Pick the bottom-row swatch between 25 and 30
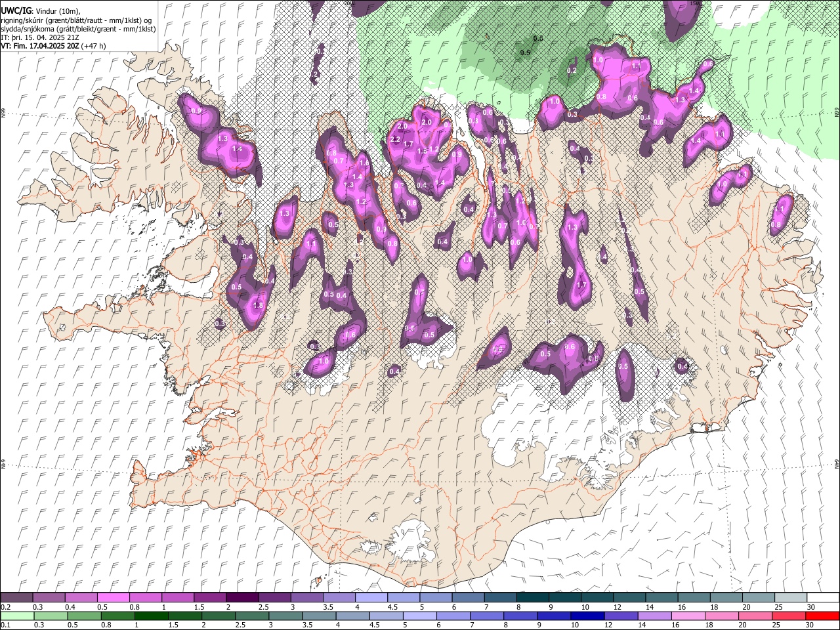The image size is (840, 630). coord(789,616)
